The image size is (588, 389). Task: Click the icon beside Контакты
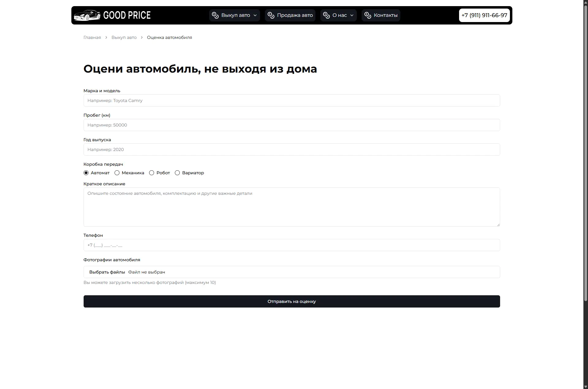[367, 15]
